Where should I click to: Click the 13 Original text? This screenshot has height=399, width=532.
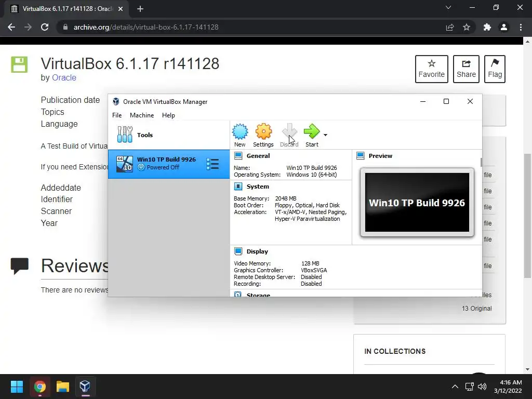(x=477, y=309)
